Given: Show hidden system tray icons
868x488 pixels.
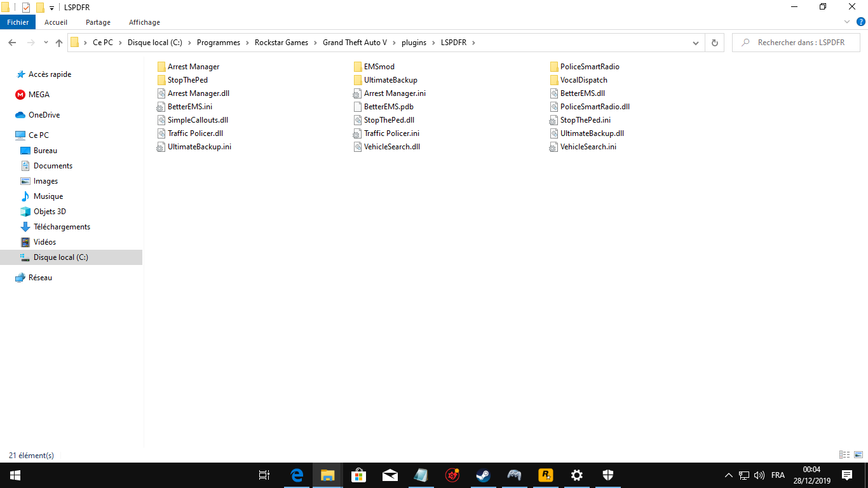Looking at the screenshot, I should 729,475.
